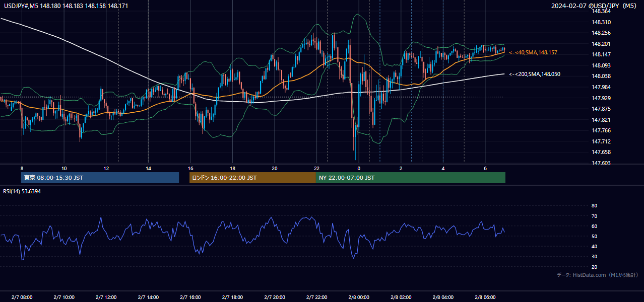644x302 pixels.
Task: Click RSI scale value 50
Action: (594, 236)
